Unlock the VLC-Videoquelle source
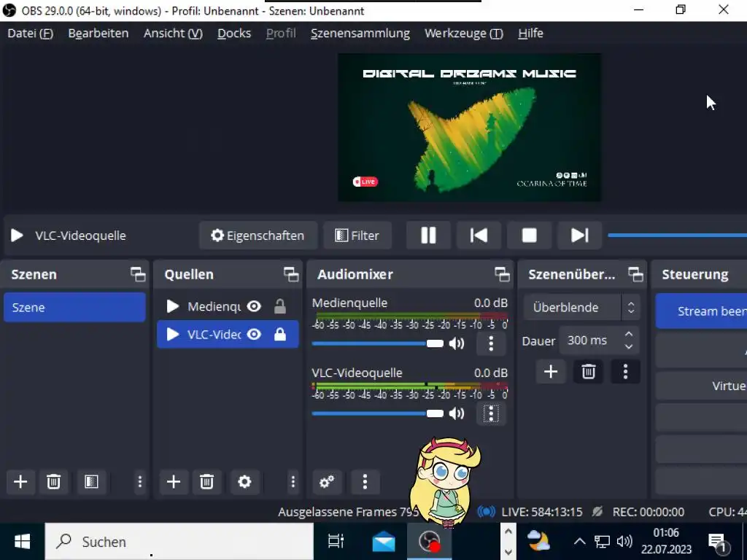This screenshot has height=560, width=747. click(280, 334)
